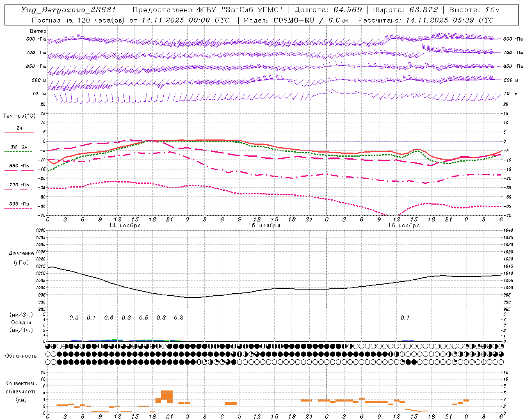525x420 pixels.
Task: Click the (мм/3ч.) units label
Action: (x=21, y=315)
